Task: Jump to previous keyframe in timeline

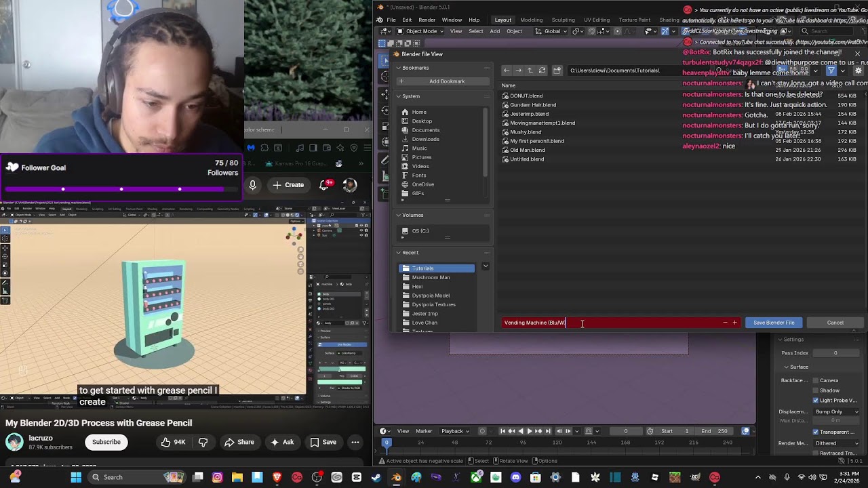Action: [x=512, y=431]
